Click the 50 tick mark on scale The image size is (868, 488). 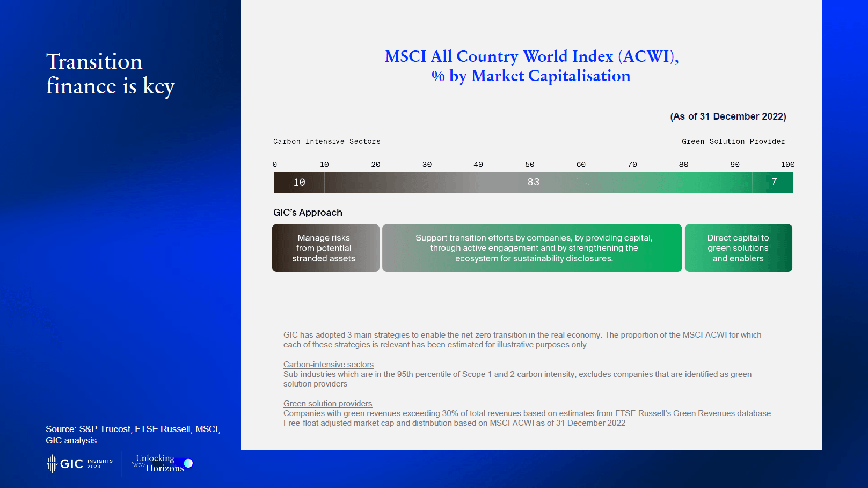pos(529,165)
